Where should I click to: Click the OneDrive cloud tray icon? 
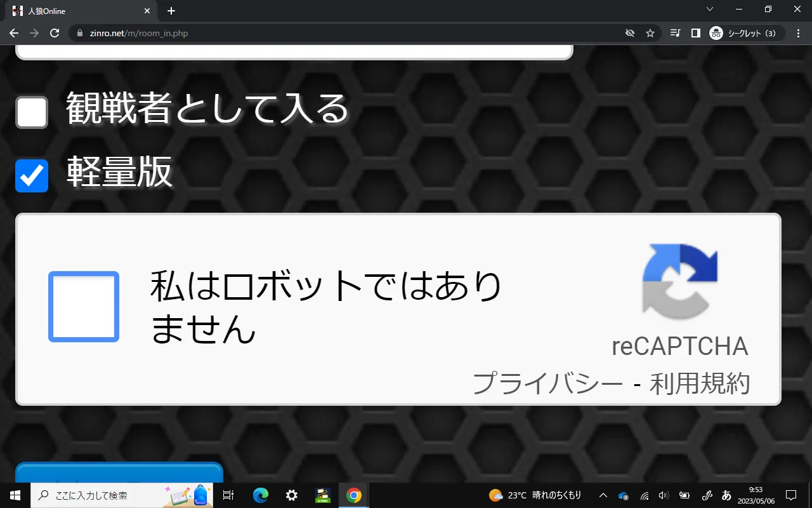click(x=623, y=495)
